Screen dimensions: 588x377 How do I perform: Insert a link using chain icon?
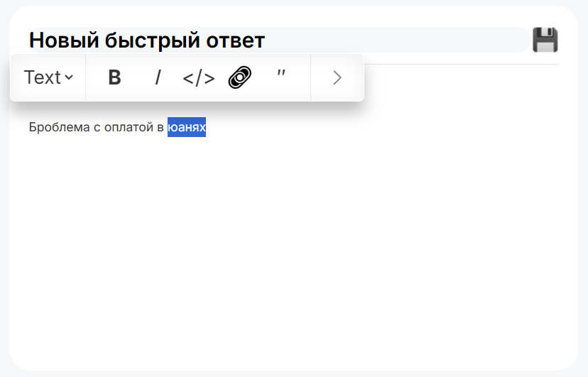point(240,77)
